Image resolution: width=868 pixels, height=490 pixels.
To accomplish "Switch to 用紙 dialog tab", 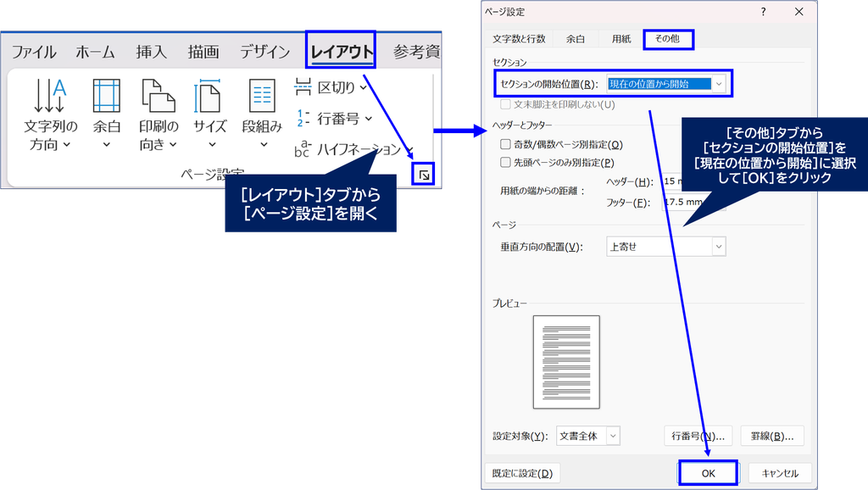I will point(621,39).
